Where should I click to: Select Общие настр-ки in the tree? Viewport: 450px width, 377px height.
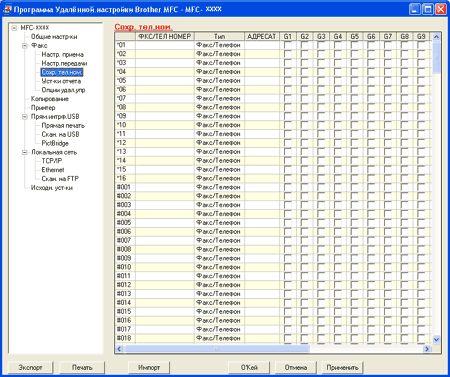[54, 37]
